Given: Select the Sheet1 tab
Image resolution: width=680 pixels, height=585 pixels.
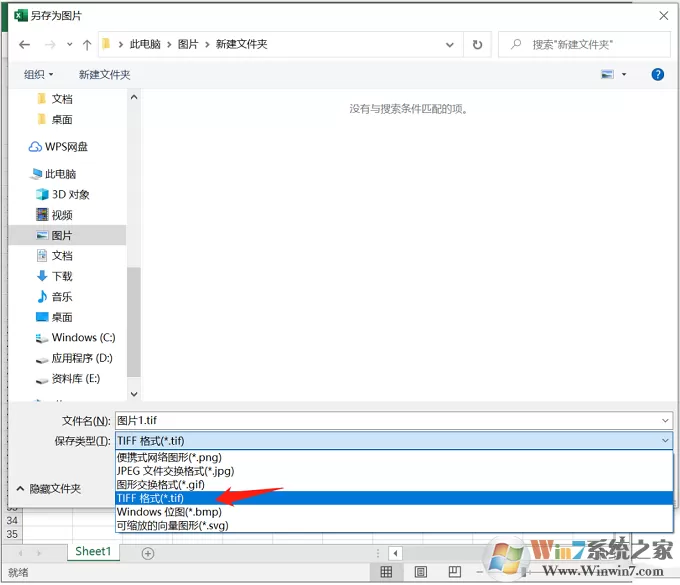Looking at the screenshot, I should [x=93, y=551].
